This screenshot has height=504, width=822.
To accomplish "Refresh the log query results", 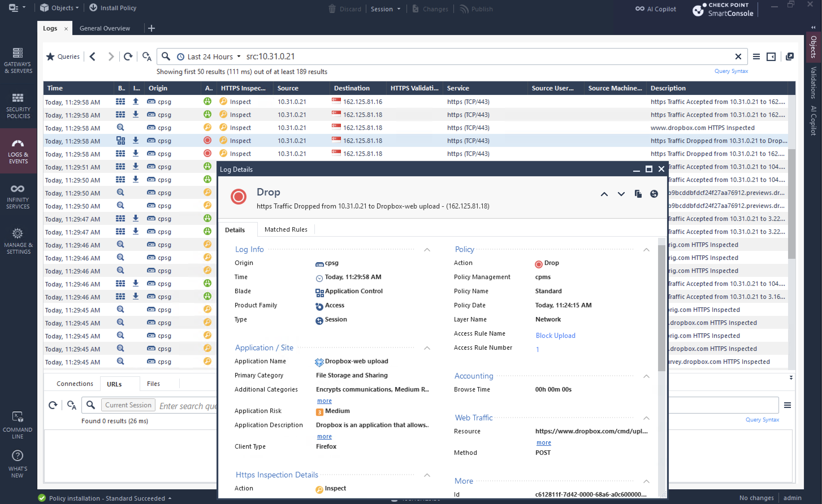I will pyautogui.click(x=128, y=57).
